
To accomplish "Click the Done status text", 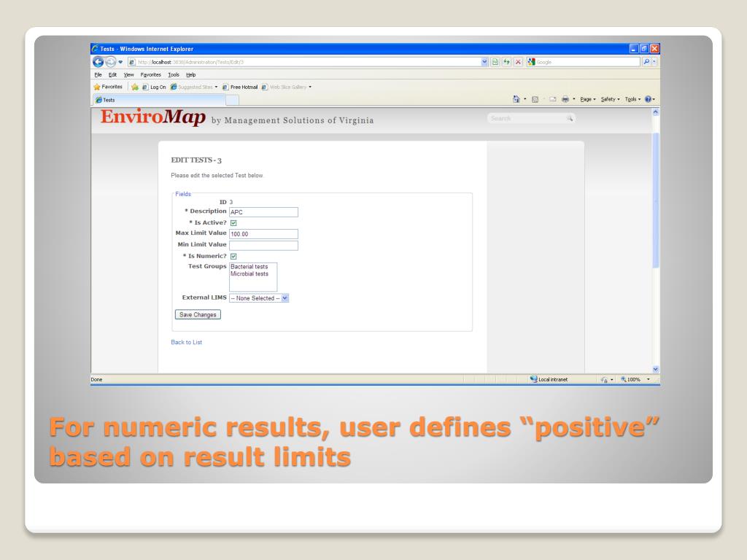I will point(97,379).
